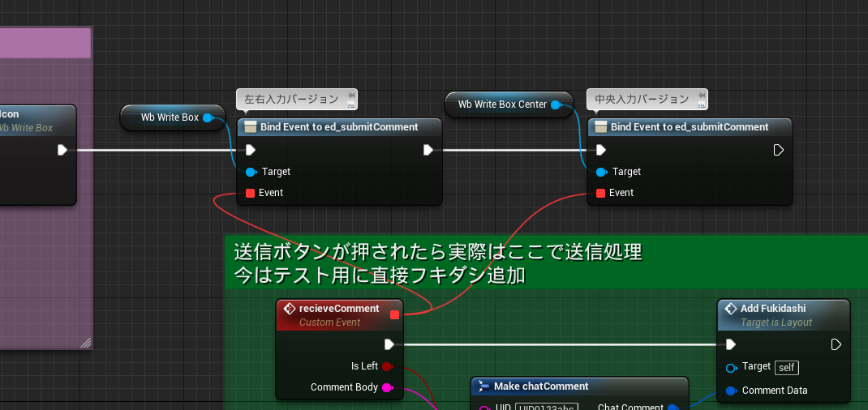
Task: Click the 中央入力バージョン comment bubble text
Action: [642, 100]
